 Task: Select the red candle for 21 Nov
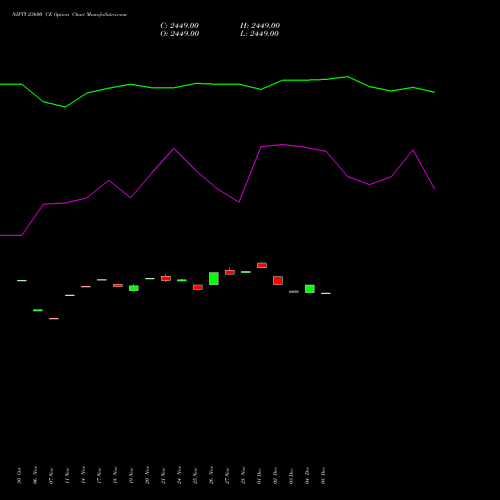coord(166,278)
